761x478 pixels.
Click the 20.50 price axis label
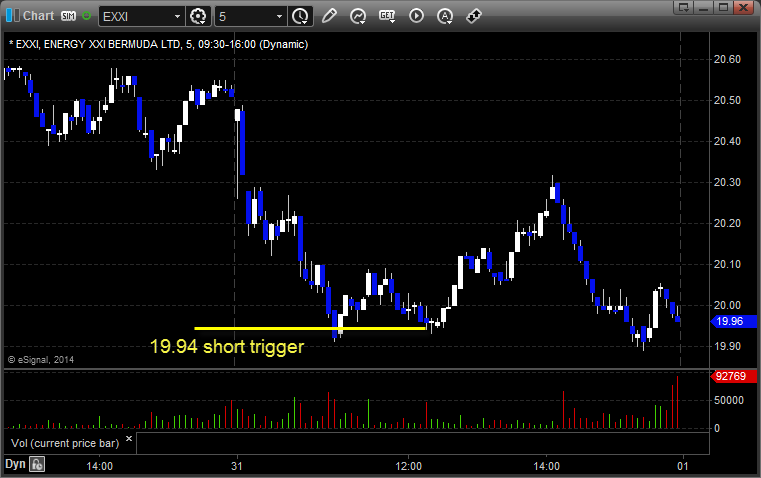pyautogui.click(x=727, y=100)
